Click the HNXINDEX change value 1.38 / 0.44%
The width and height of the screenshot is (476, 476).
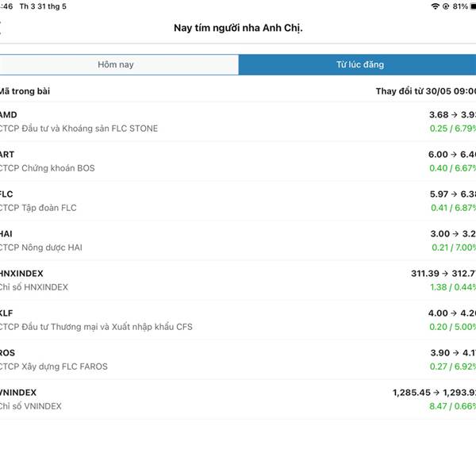point(453,287)
